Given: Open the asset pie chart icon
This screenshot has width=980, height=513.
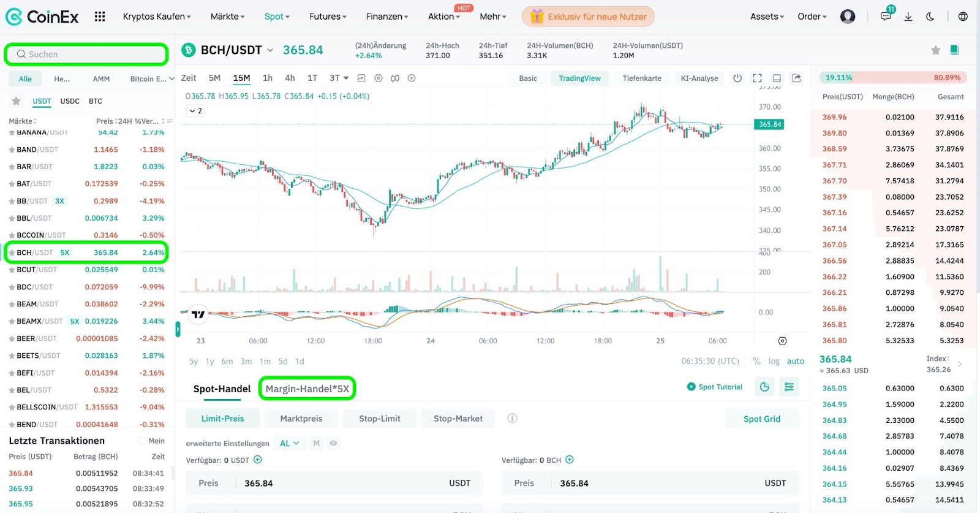Looking at the screenshot, I should (764, 387).
